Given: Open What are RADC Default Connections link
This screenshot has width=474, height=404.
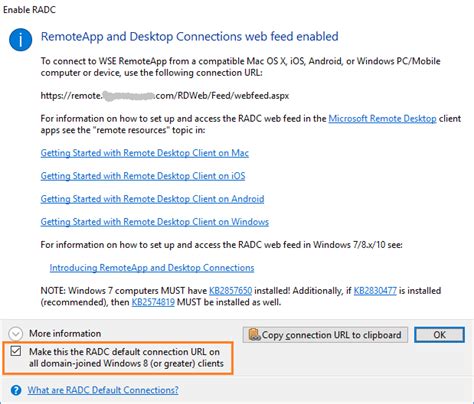Looking at the screenshot, I should point(103,390).
